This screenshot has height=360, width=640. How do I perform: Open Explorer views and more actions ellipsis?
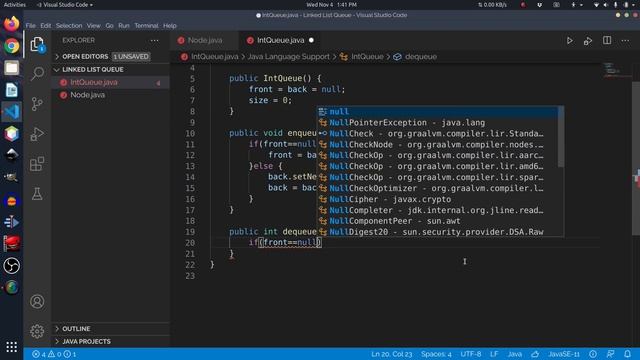(155, 40)
